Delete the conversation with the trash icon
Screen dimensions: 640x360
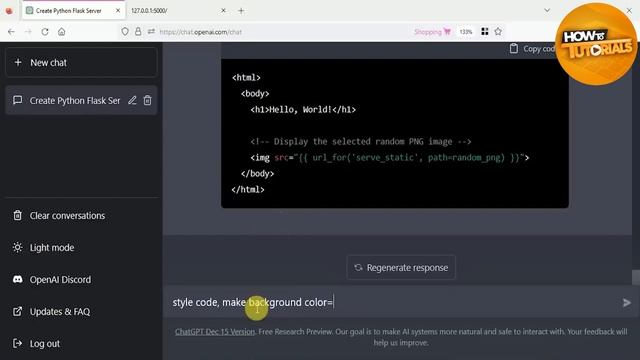pos(147,100)
